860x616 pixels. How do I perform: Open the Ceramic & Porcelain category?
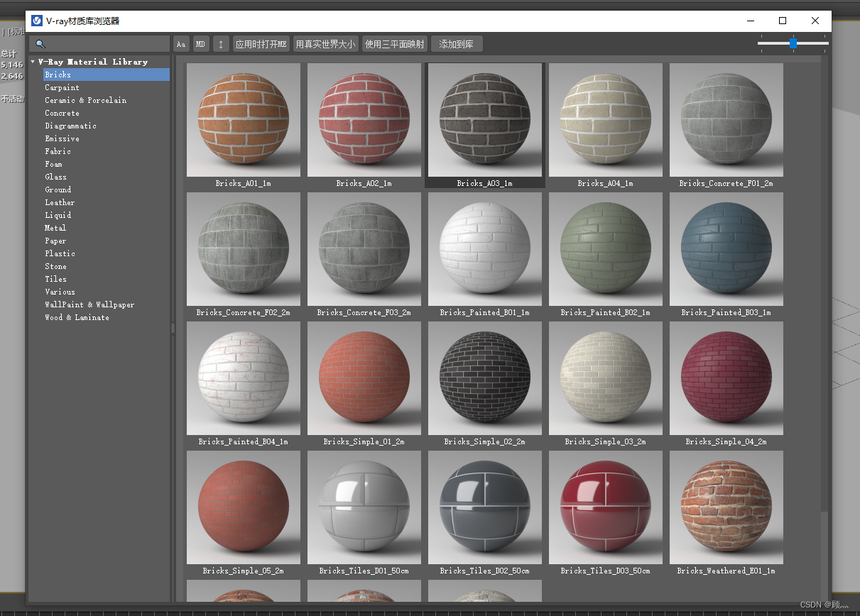pyautogui.click(x=85, y=100)
